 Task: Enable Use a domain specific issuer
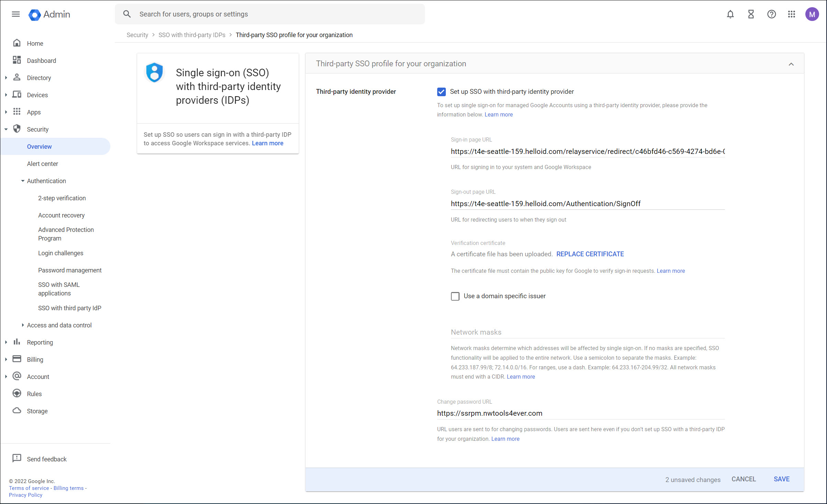point(455,296)
